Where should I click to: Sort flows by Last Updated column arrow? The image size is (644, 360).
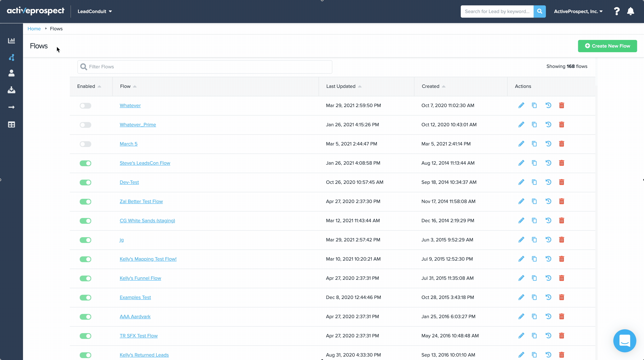(x=360, y=86)
